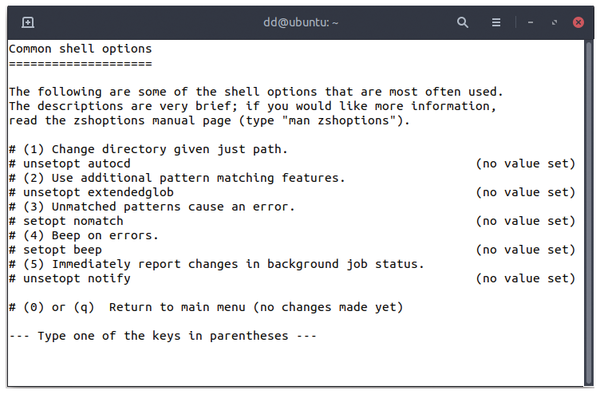Click the 'setopt nomatch' line
The height and width of the screenshot is (394, 600).
(x=66, y=221)
